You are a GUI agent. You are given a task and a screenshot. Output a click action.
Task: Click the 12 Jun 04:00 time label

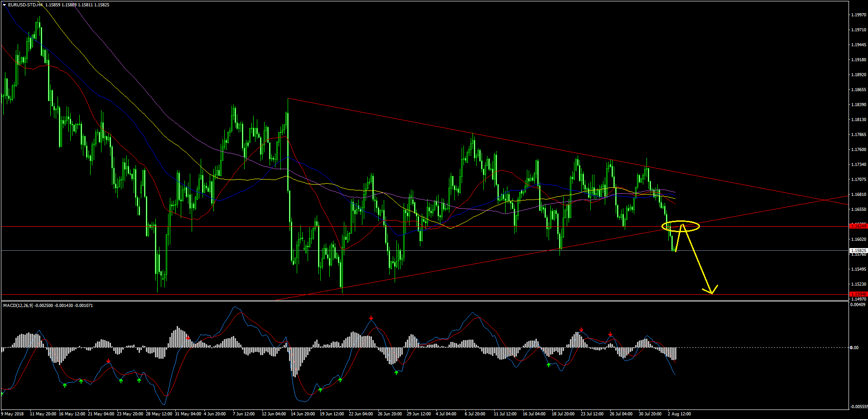click(x=274, y=414)
